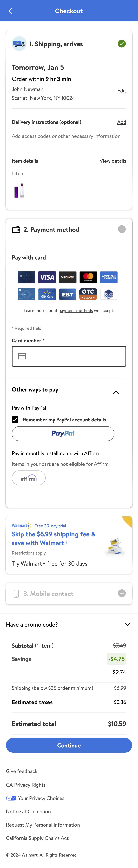Click the green shipping completed checkmark

(x=122, y=43)
